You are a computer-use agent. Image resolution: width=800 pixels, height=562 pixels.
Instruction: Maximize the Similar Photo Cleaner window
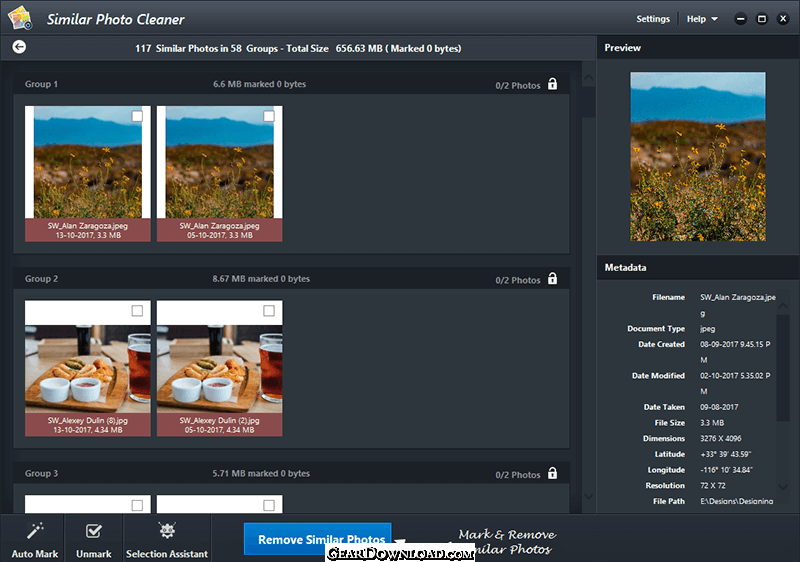tap(762, 19)
